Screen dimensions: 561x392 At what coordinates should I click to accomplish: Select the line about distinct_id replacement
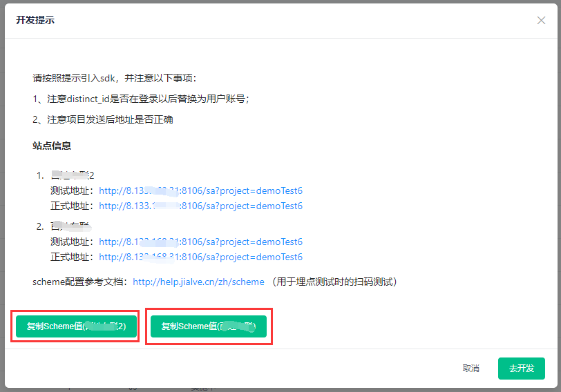(141, 99)
